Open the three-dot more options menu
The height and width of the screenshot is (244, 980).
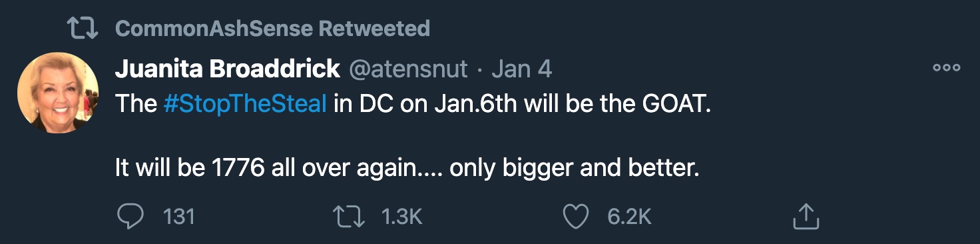[x=946, y=67]
